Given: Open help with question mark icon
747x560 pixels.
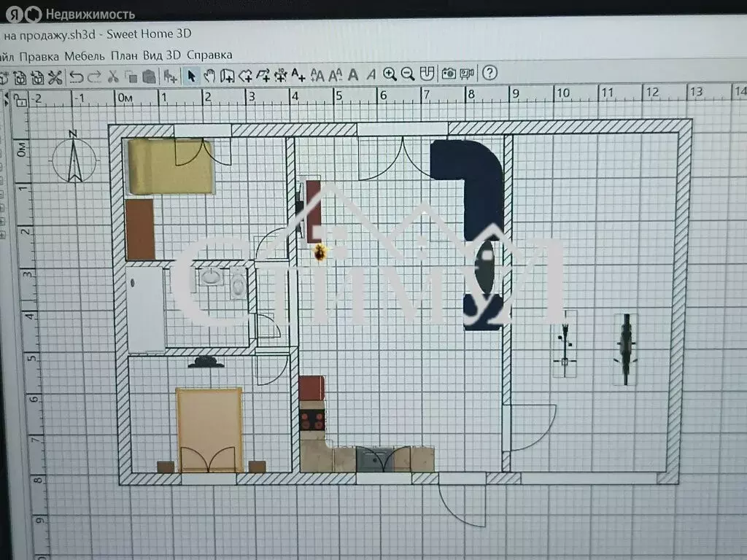Looking at the screenshot, I should (490, 73).
